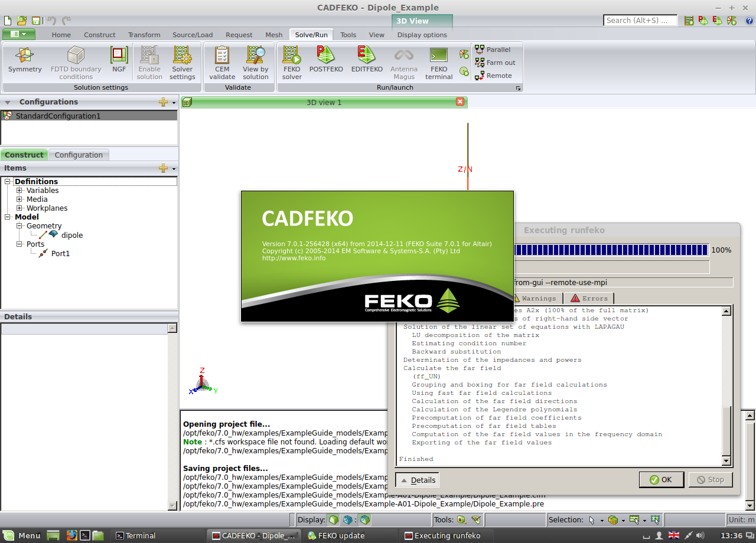Click the Unit: m status field

click(741, 520)
